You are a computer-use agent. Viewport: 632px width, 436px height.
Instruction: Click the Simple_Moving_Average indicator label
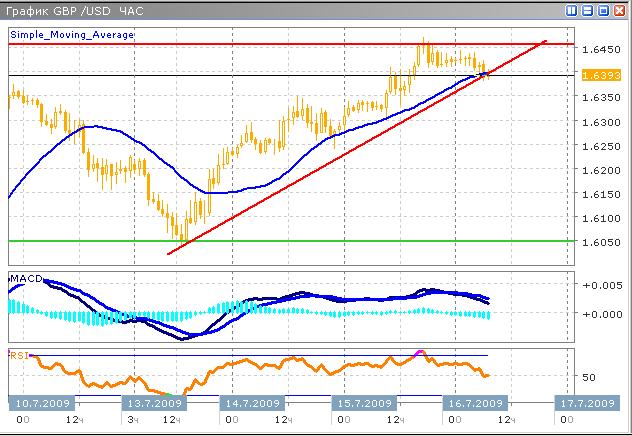pos(71,34)
